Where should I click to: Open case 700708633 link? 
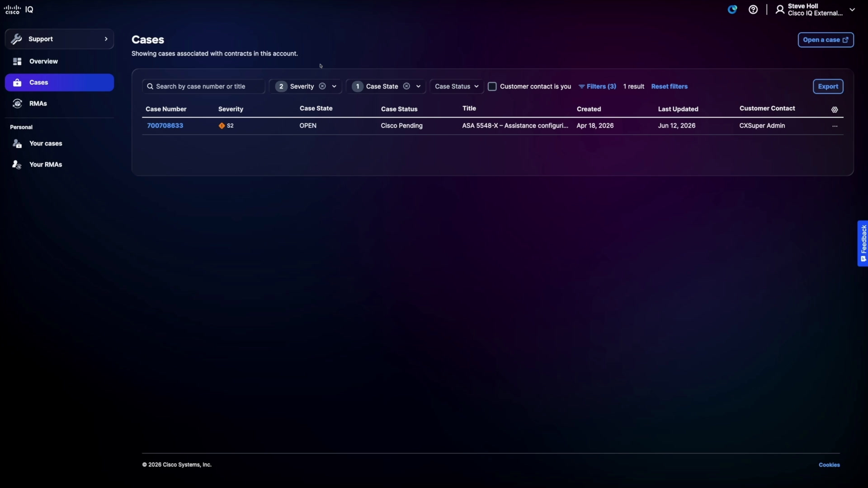point(165,126)
